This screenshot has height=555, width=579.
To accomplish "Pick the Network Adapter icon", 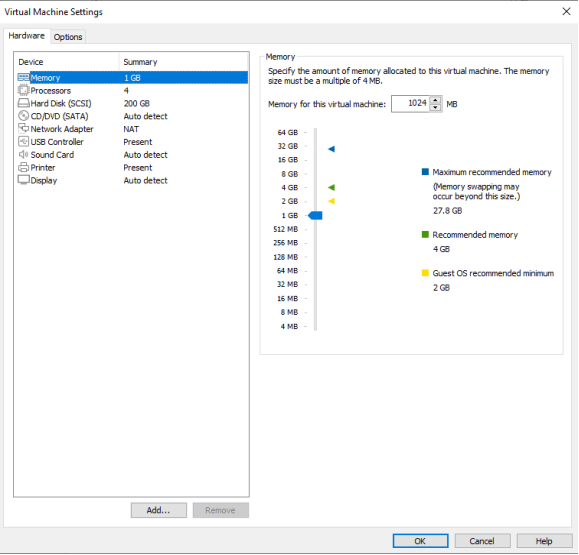I will (x=23, y=129).
